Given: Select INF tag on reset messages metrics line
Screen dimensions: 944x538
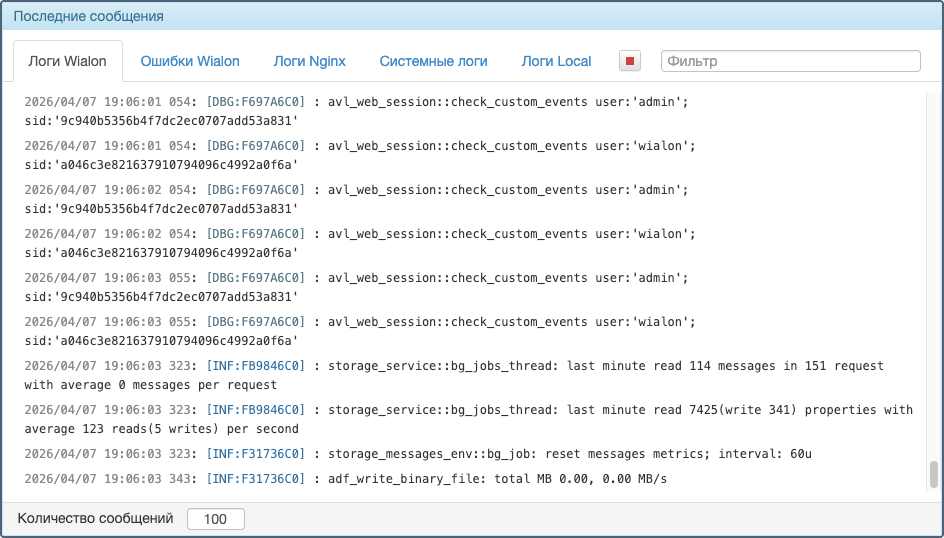Looking at the screenshot, I should click(255, 454).
